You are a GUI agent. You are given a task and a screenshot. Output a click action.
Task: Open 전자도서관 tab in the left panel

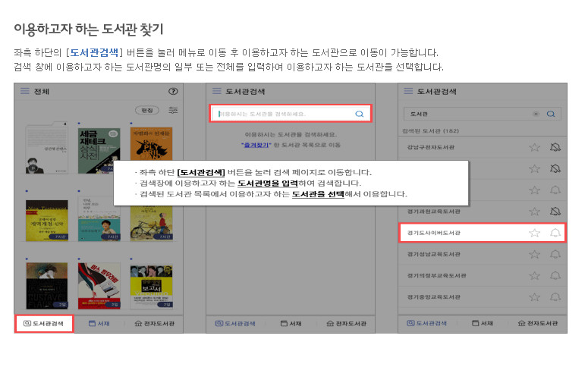coord(154,324)
